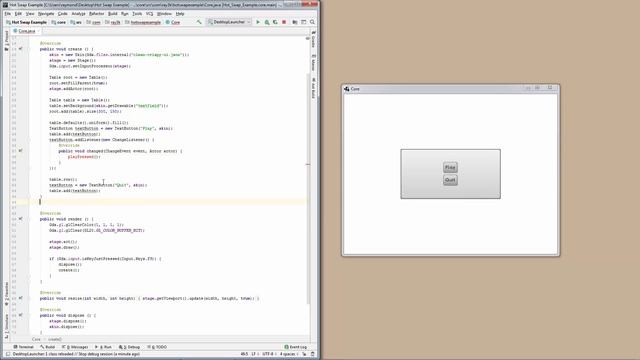This screenshot has height=360, width=640.
Task: Toggle tool window bars icon in status bar corner
Action: pyautogui.click(x=8, y=354)
